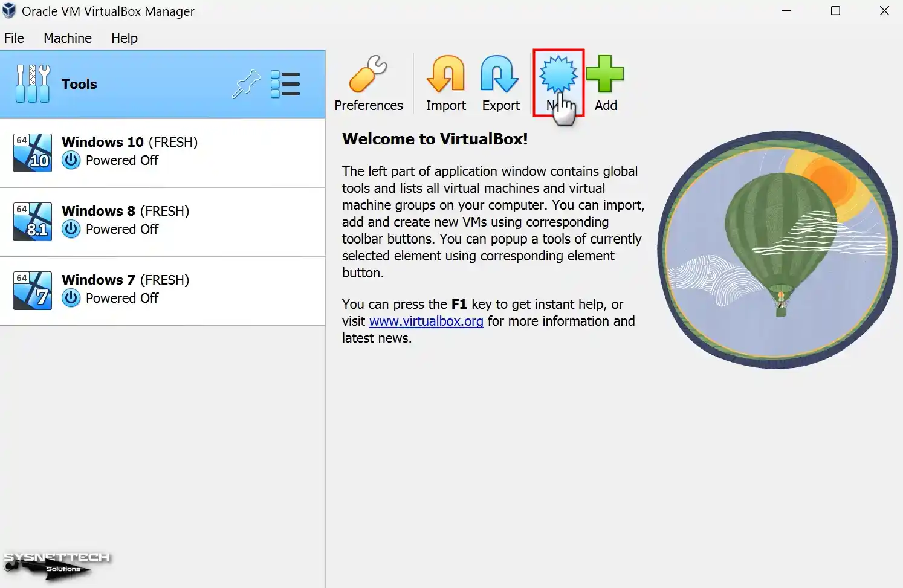Click Powered Off under Windows 7
This screenshot has height=588, width=903.
pos(122,298)
